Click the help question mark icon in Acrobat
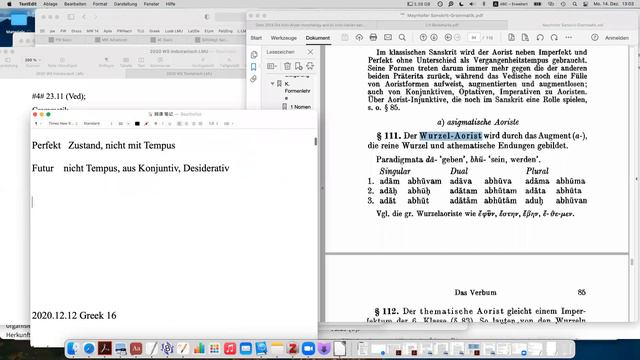Image resolution: width=640 pixels, height=360 pixels. pyautogui.click(x=595, y=38)
